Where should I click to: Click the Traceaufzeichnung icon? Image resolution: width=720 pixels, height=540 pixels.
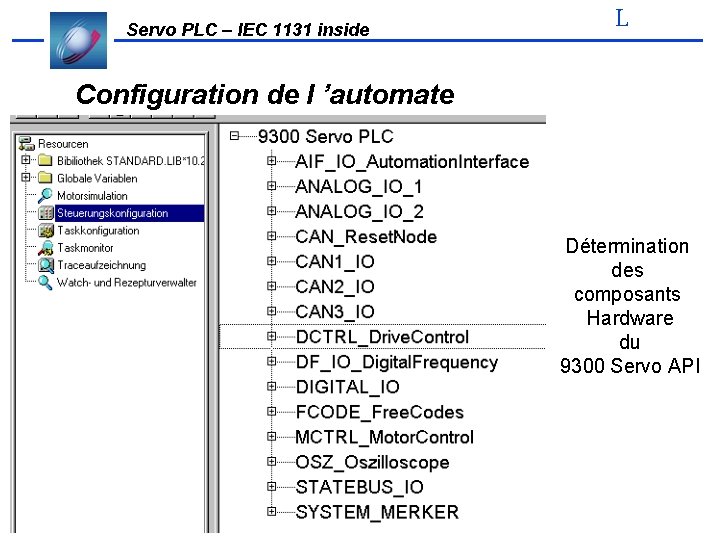click(46, 265)
